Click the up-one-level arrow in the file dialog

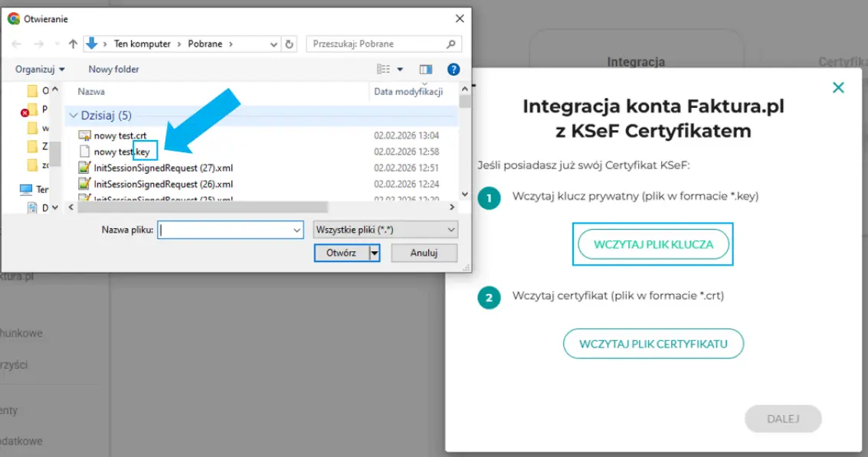[73, 44]
